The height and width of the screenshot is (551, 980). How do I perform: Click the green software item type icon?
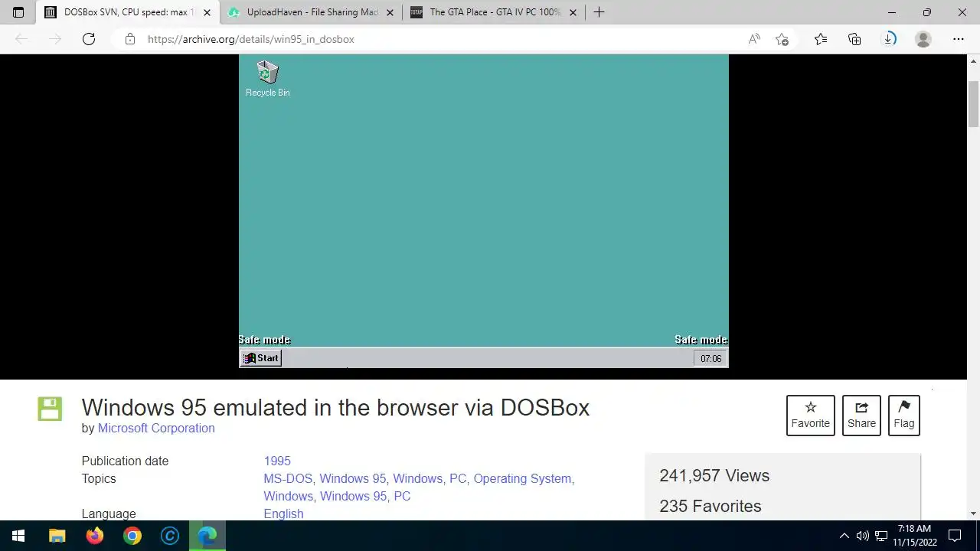pyautogui.click(x=50, y=409)
